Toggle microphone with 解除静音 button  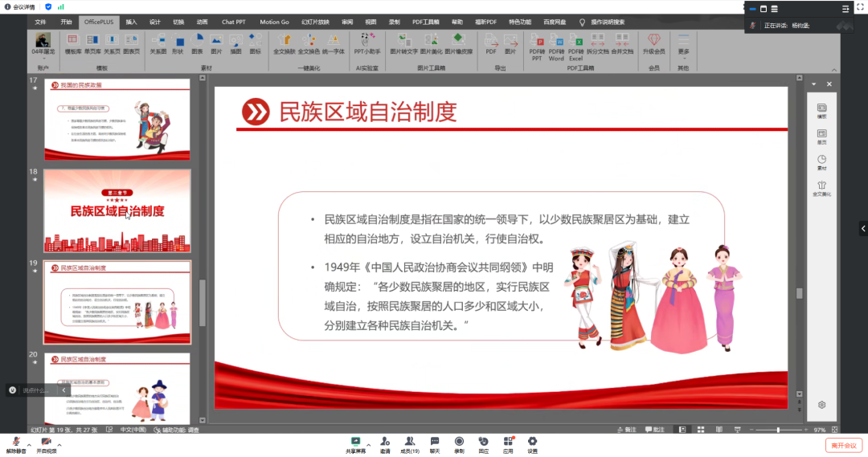tap(15, 444)
